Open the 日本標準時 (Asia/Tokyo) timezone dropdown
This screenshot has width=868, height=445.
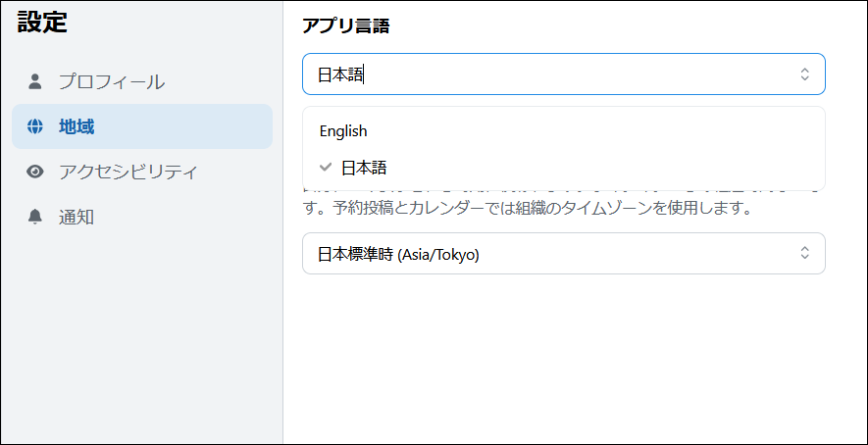[564, 254]
